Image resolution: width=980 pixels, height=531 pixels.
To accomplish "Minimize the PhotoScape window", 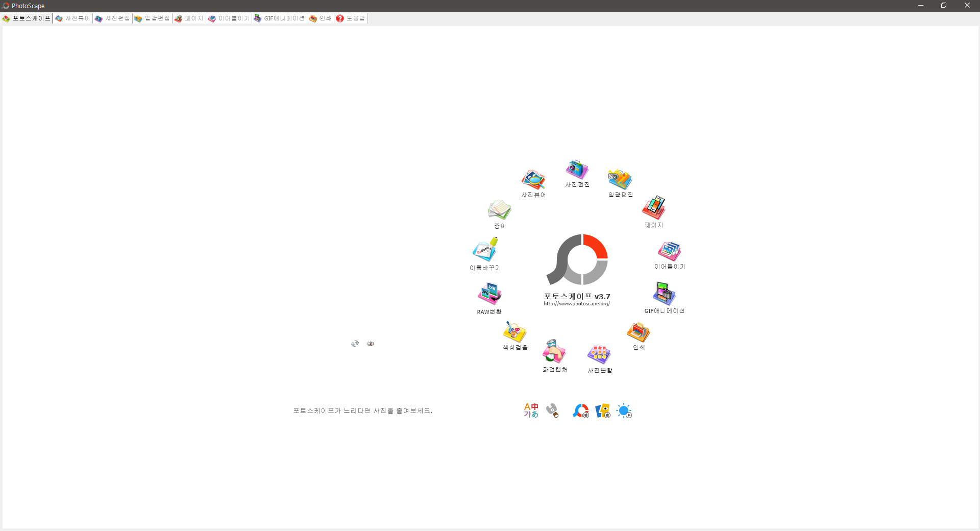I will click(921, 6).
